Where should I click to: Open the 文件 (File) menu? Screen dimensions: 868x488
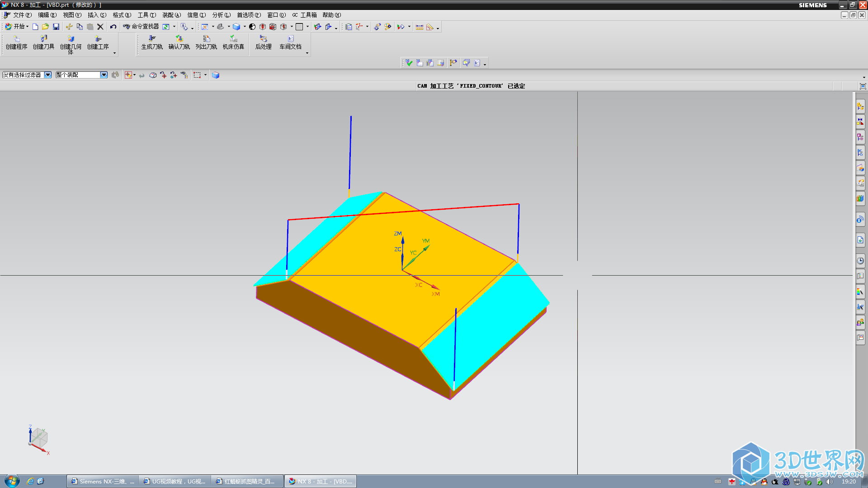[22, 15]
